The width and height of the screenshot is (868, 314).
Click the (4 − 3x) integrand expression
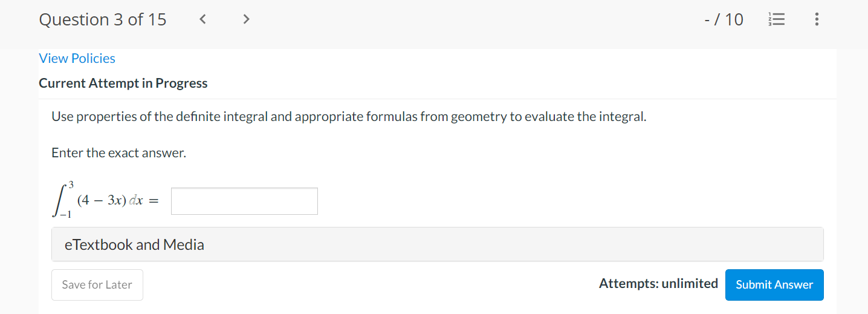click(102, 201)
